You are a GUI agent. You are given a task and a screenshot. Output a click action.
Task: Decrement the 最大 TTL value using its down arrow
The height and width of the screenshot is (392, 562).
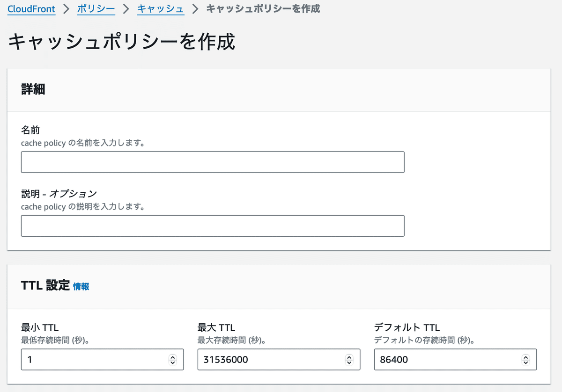tap(349, 362)
